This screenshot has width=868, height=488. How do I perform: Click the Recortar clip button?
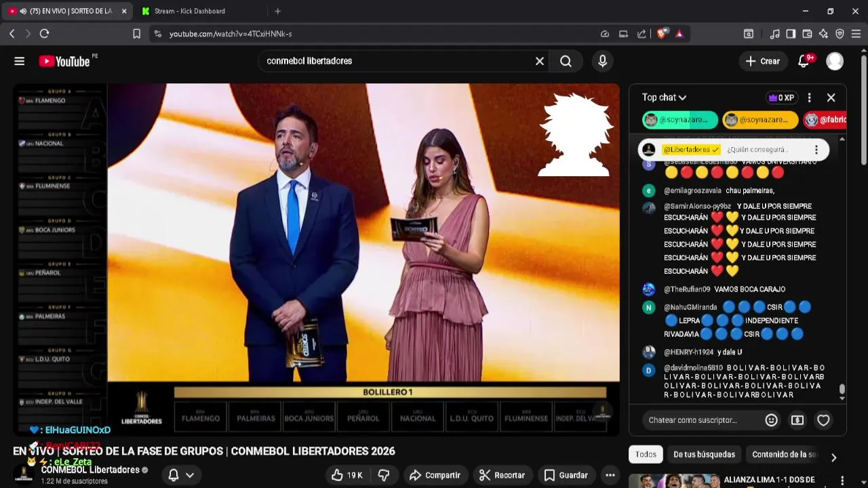pyautogui.click(x=502, y=475)
